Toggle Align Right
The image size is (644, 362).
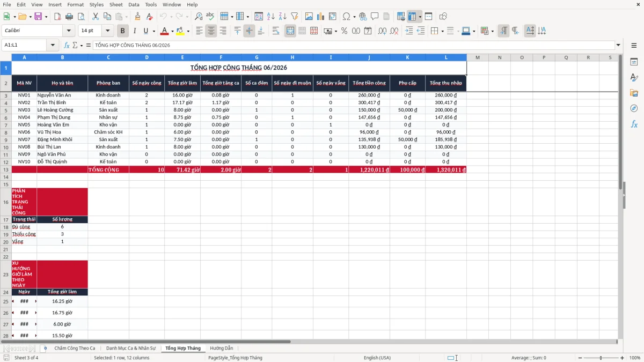223,31
